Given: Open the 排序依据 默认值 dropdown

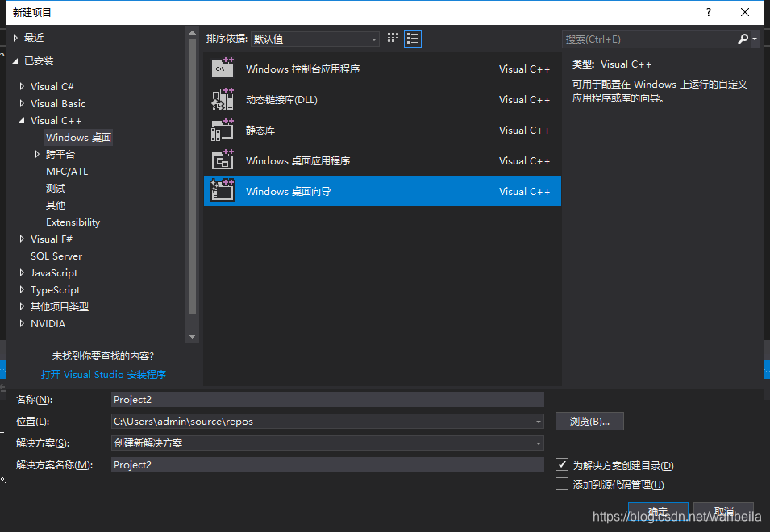Looking at the screenshot, I should point(314,39).
